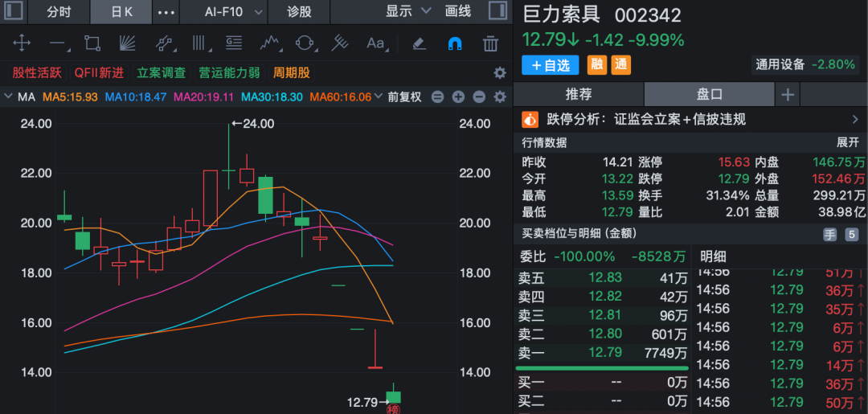
Task: Open MA indicator settings gear
Action: (500, 97)
